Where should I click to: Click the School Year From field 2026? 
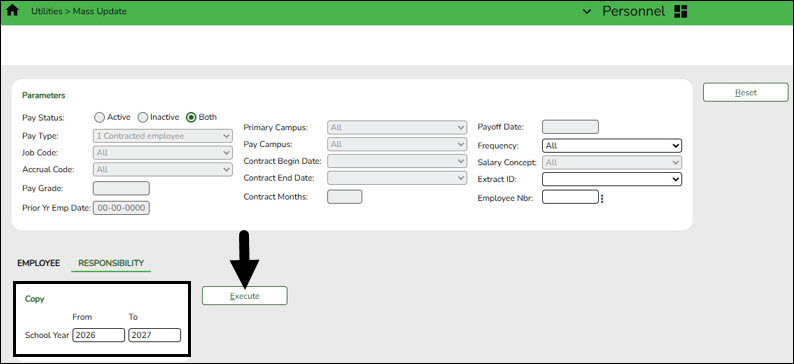(x=98, y=335)
